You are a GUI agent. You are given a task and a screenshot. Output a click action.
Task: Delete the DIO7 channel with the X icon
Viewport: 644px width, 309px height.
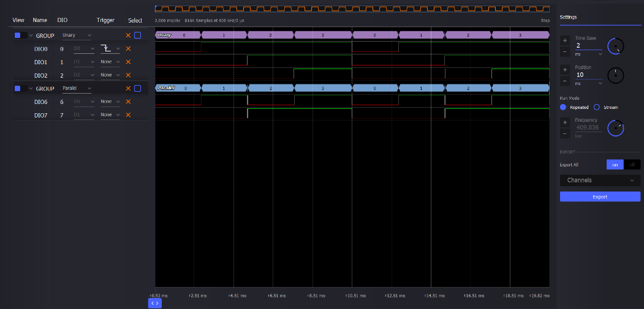[x=128, y=115]
